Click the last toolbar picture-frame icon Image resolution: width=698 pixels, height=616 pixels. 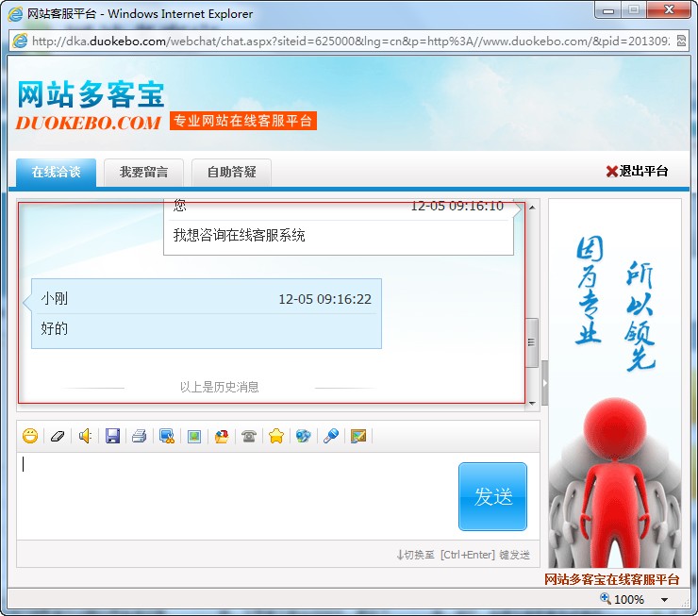point(358,436)
